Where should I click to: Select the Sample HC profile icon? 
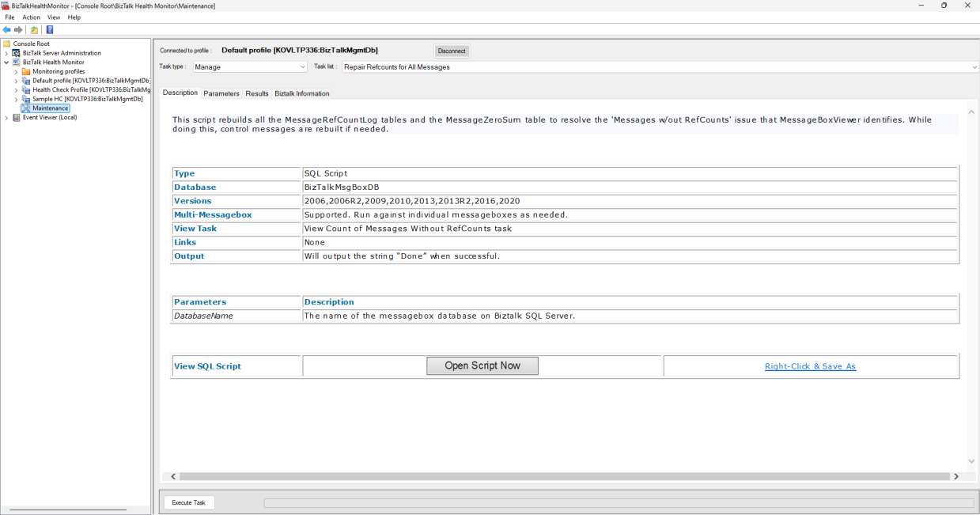tap(26, 99)
